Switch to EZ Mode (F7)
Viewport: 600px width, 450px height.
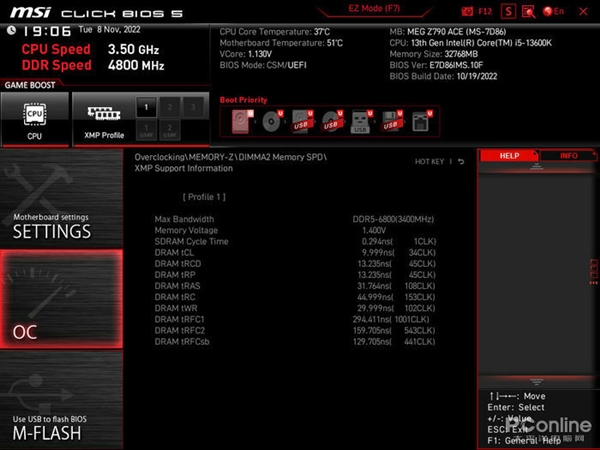374,8
